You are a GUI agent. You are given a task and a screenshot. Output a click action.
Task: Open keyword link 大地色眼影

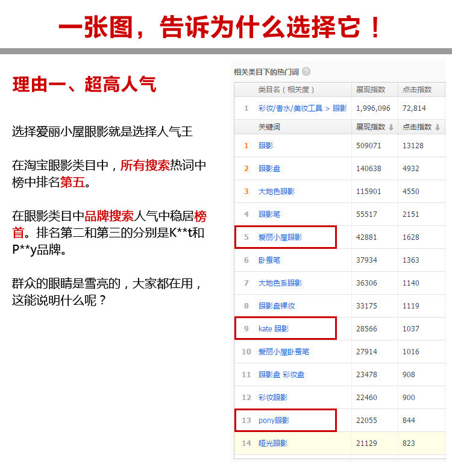(x=277, y=192)
